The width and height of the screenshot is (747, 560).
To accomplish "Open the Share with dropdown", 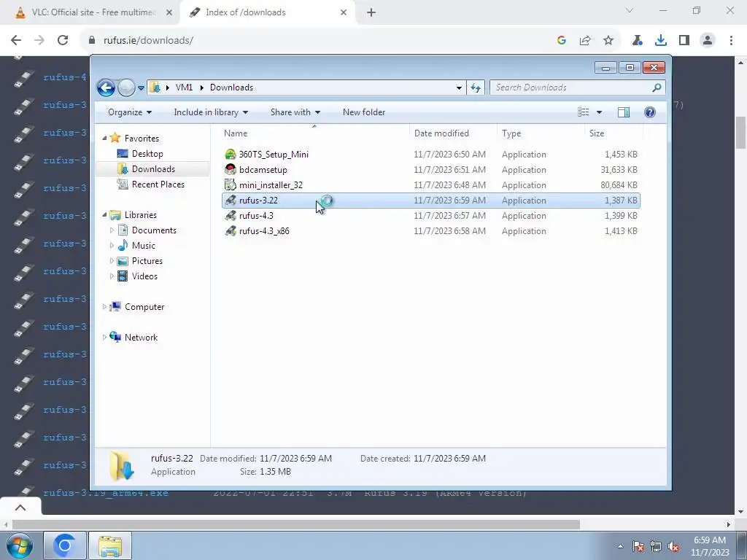I will coord(295,112).
